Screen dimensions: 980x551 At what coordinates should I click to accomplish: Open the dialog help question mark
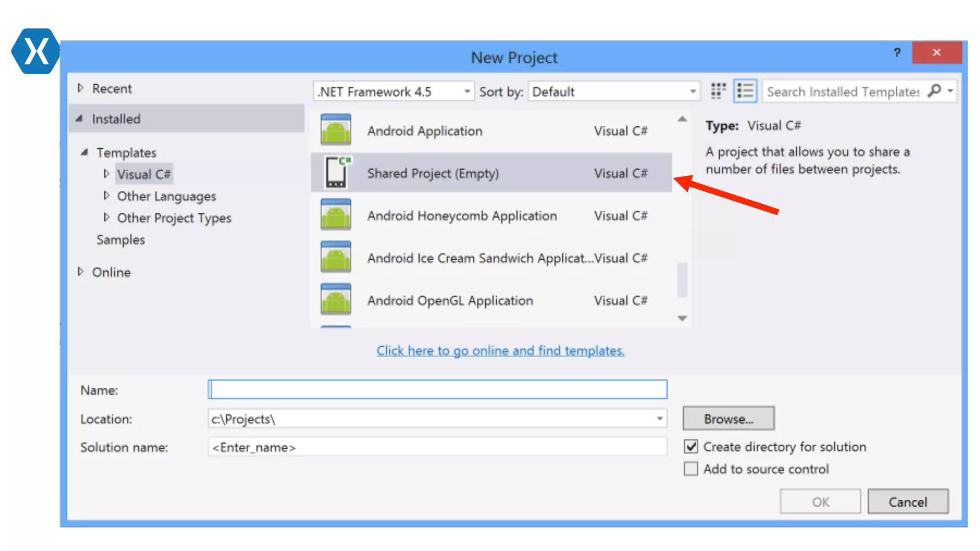point(897,53)
